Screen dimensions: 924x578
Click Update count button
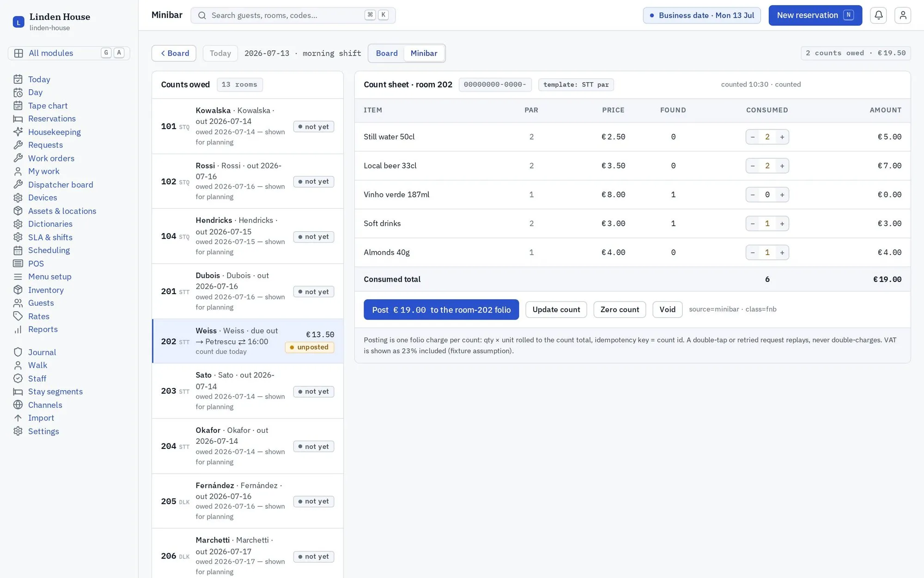click(x=556, y=310)
